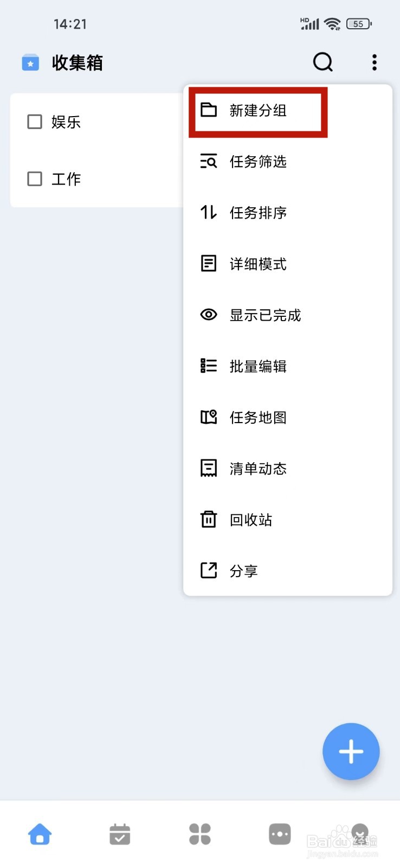This screenshot has width=400, height=868.
Task: Open the home tab icon
Action: (40, 834)
